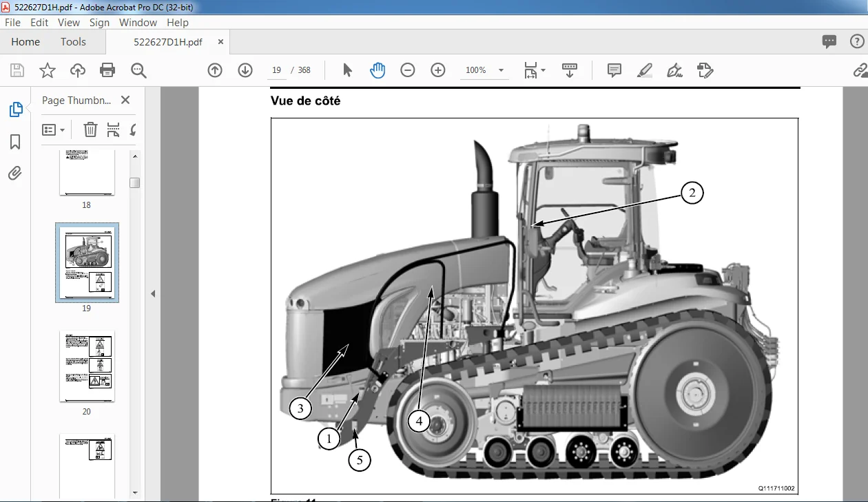The image size is (868, 502).
Task: Open the Edit menu
Action: tap(39, 23)
